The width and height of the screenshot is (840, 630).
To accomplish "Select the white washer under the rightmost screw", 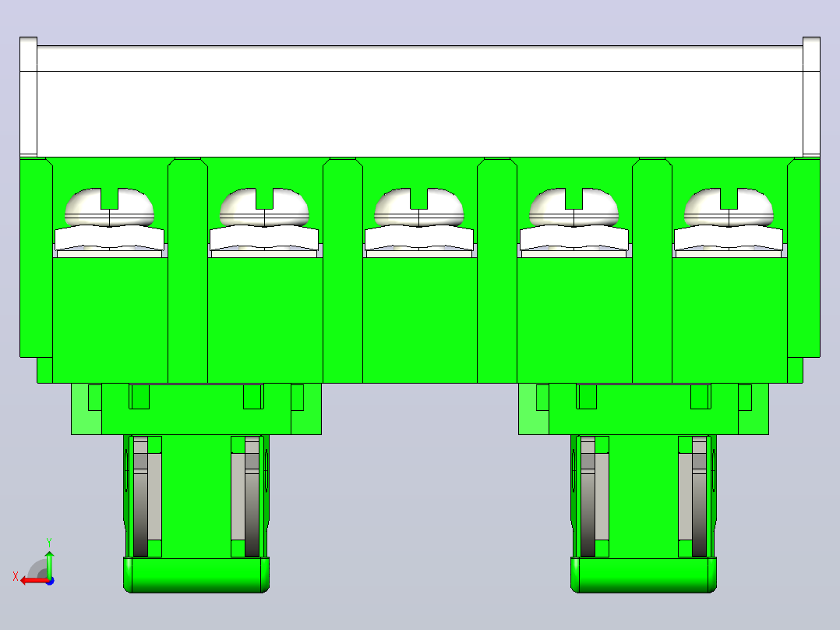I will [x=729, y=238].
